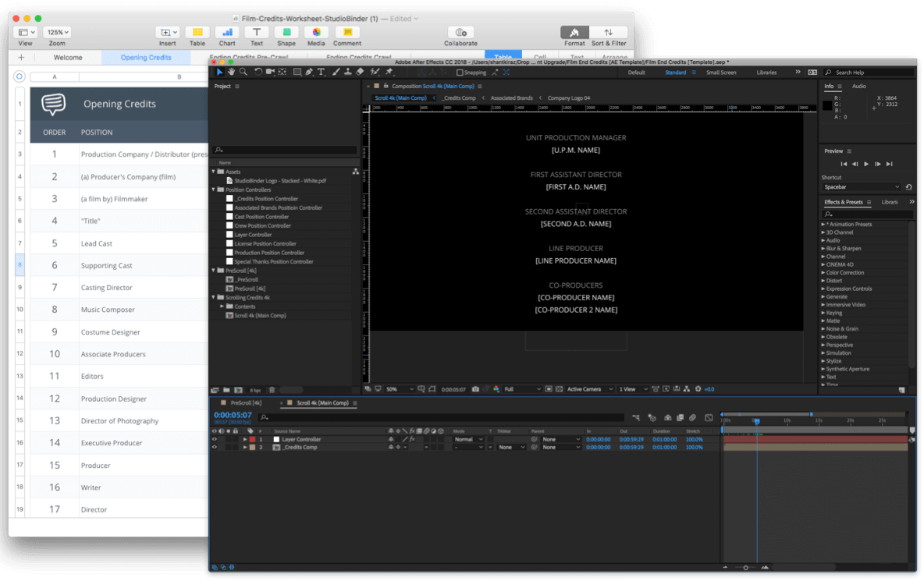The width and height of the screenshot is (924, 581).
Task: Select the Eraser tool in After Effects
Action: [x=360, y=72]
